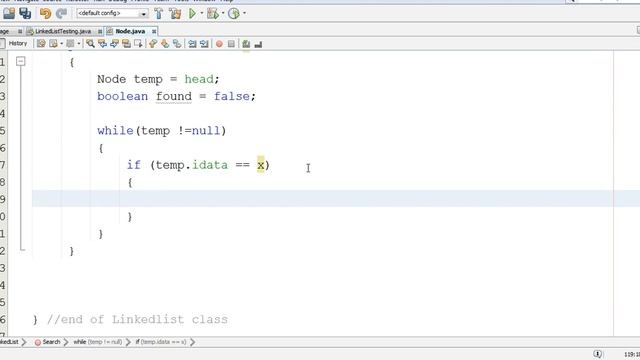The image size is (640, 360).
Task: Click the Debug Project icon
Action: (213, 13)
